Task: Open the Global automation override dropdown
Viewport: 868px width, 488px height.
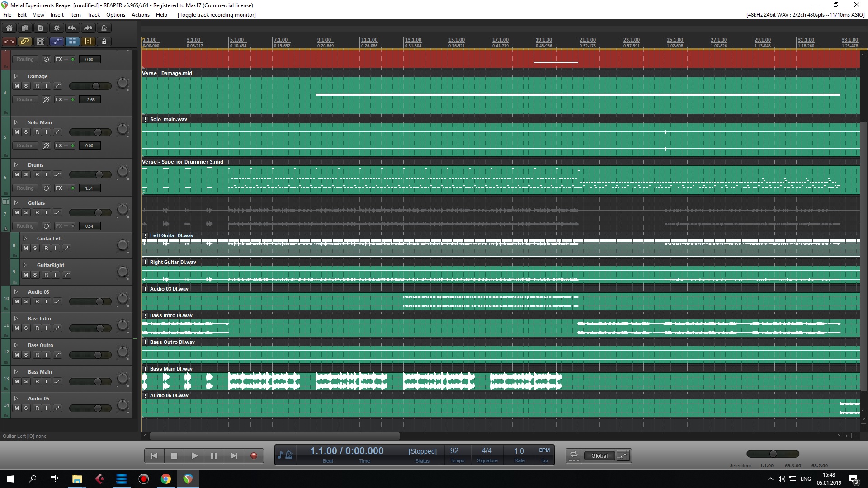Action: 599,455
